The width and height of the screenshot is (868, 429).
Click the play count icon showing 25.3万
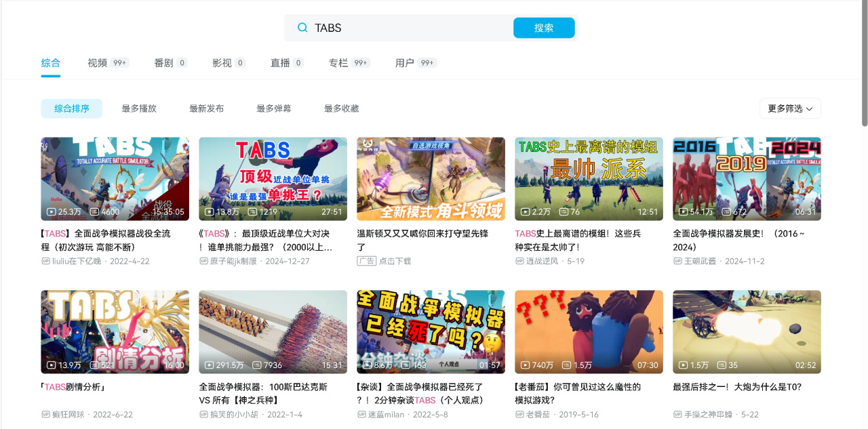point(52,212)
